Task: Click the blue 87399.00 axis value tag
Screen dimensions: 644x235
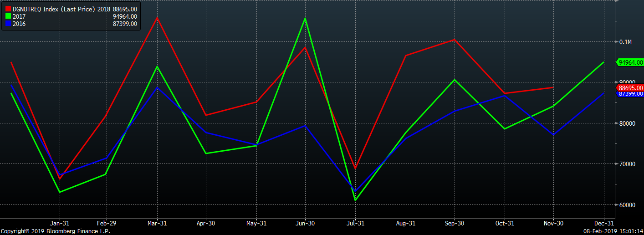Action: point(630,94)
